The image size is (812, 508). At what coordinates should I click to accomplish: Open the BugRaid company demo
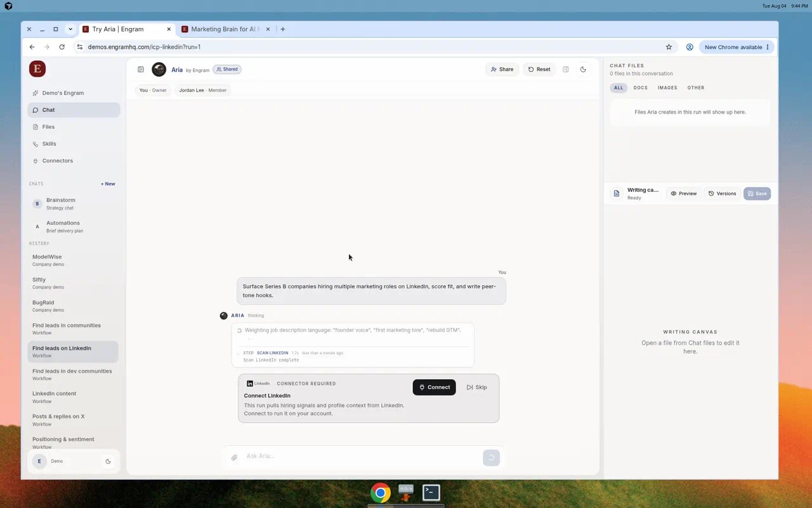point(74,306)
